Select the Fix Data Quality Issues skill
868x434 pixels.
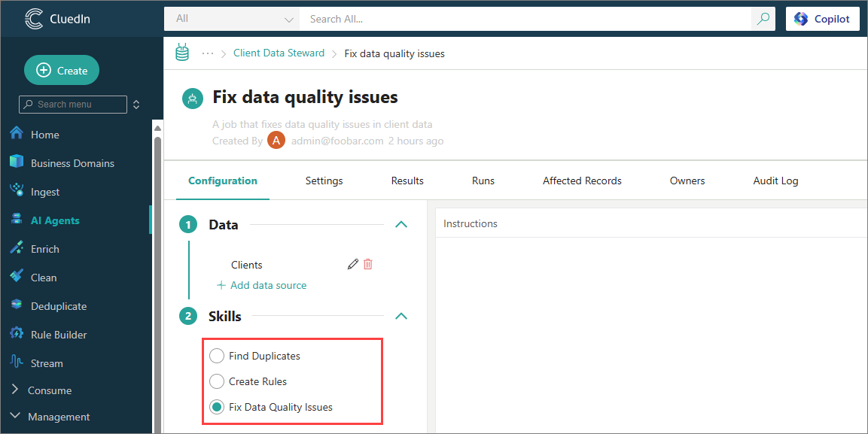click(x=217, y=407)
